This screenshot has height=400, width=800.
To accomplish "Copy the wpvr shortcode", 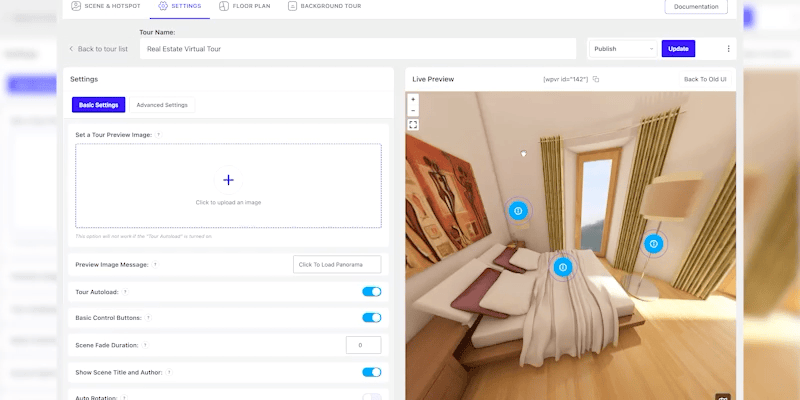I will pos(596,79).
